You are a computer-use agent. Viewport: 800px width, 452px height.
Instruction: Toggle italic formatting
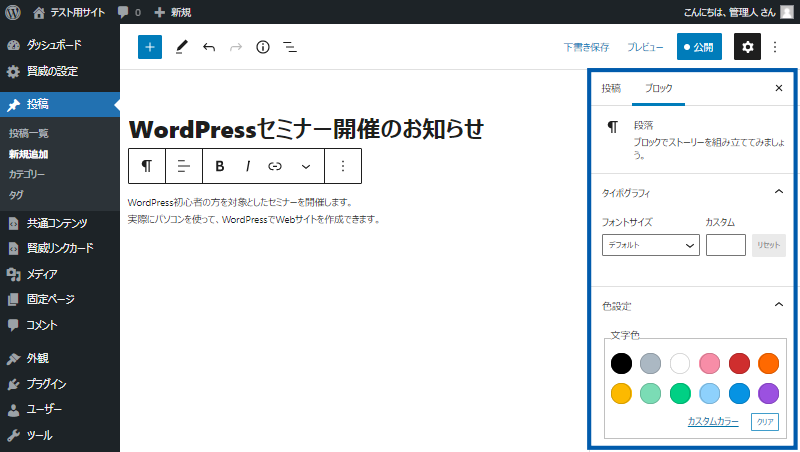[247, 166]
